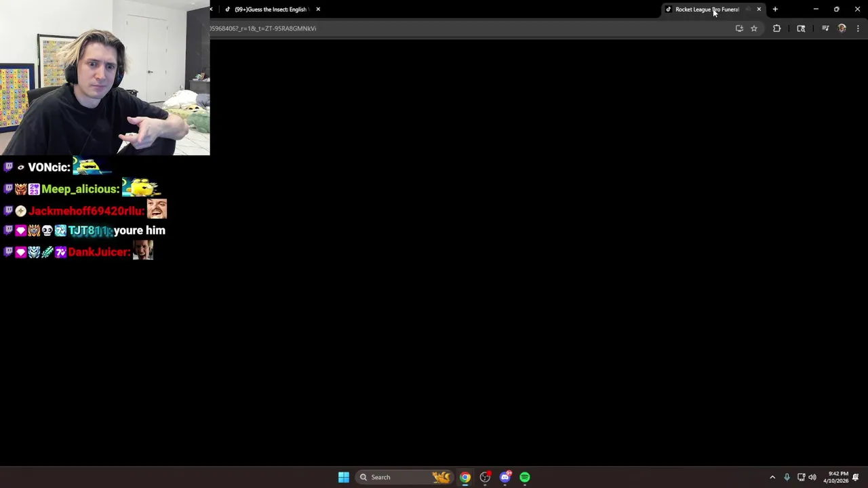Open Google Chrome from the taskbar

click(465, 477)
